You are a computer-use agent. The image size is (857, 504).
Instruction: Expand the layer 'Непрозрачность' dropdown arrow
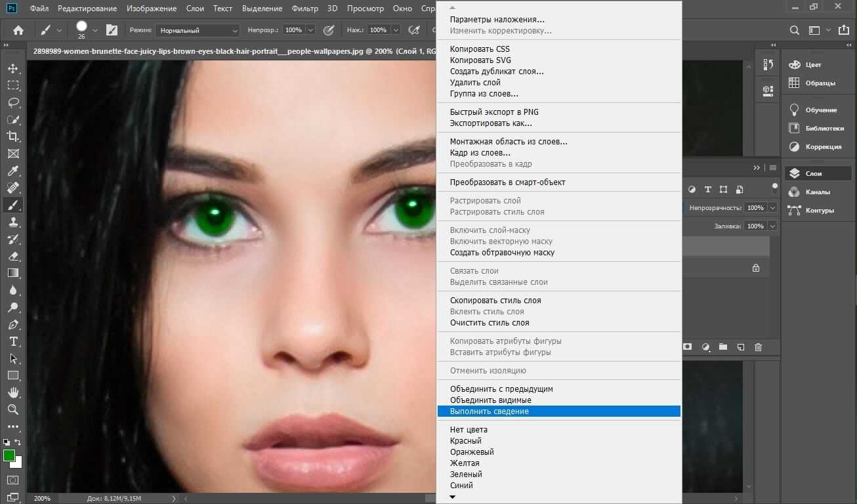[772, 208]
